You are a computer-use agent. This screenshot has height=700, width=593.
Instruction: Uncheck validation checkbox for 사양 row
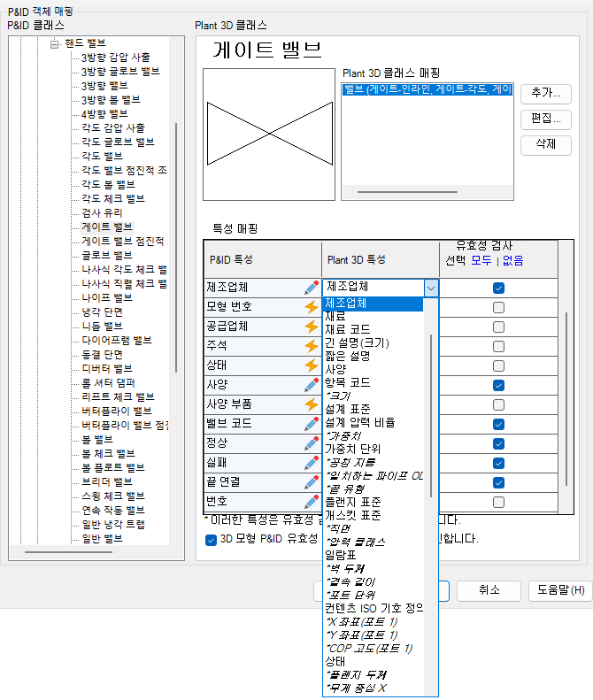pyautogui.click(x=499, y=385)
